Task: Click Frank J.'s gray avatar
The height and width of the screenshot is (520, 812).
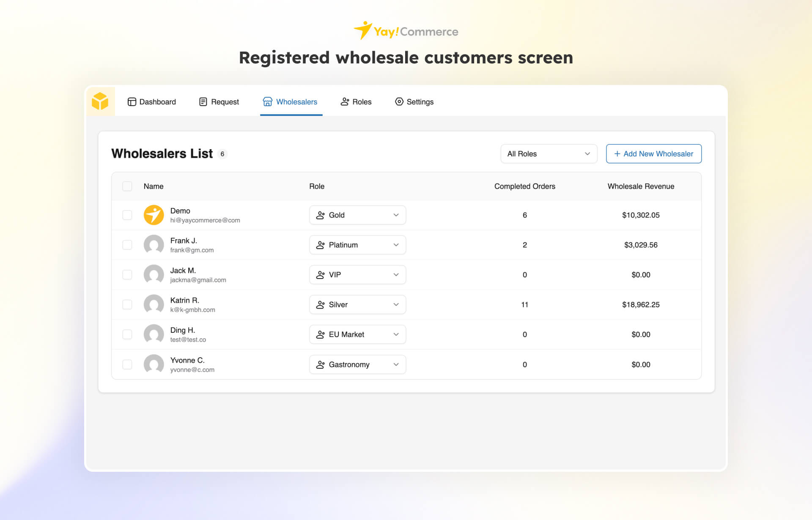Action: [x=154, y=245]
